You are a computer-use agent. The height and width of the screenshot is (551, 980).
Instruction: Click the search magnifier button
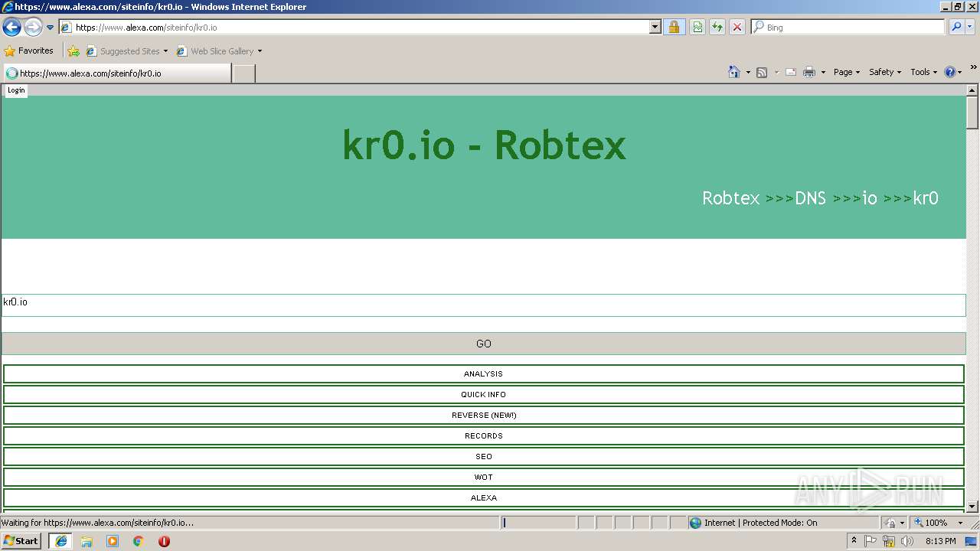click(956, 28)
